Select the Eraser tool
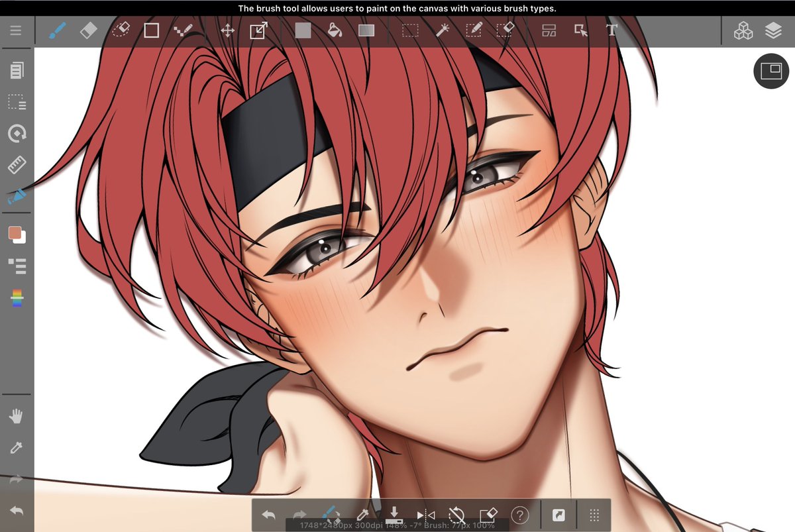795x532 pixels. (89, 30)
